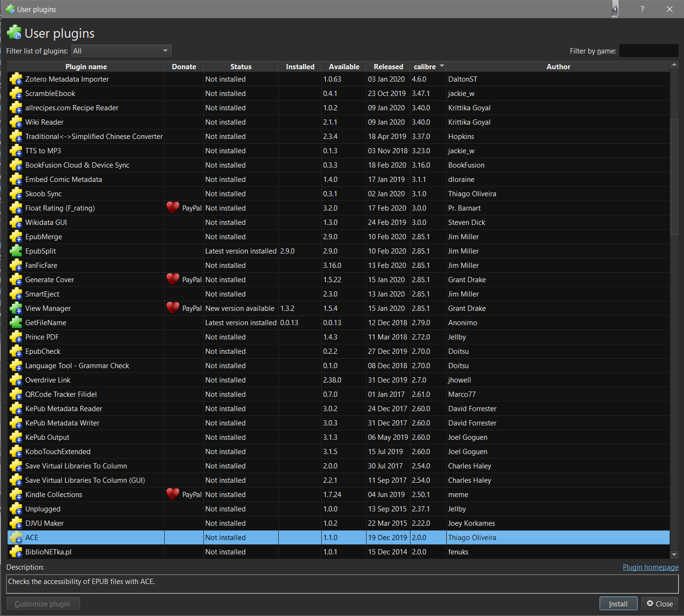Viewport: 684px width, 616px height.
Task: Click the Wiki Reader plugin icon
Action: [x=16, y=122]
